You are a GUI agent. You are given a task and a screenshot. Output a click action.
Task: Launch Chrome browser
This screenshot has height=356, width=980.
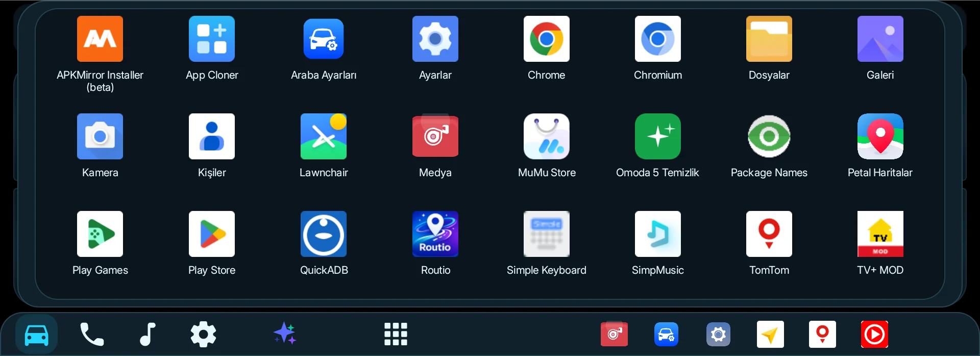(x=547, y=39)
